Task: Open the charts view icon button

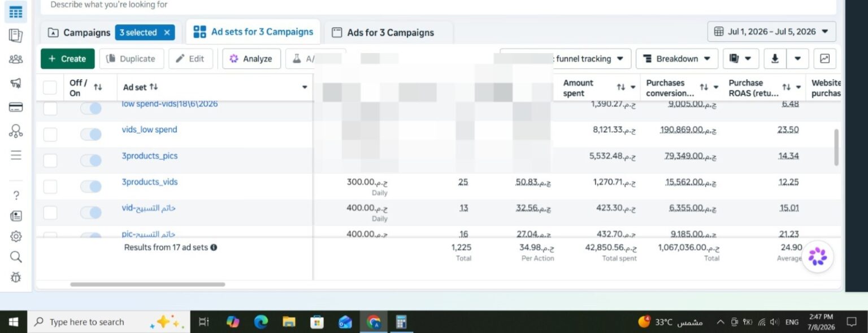Action: point(825,59)
